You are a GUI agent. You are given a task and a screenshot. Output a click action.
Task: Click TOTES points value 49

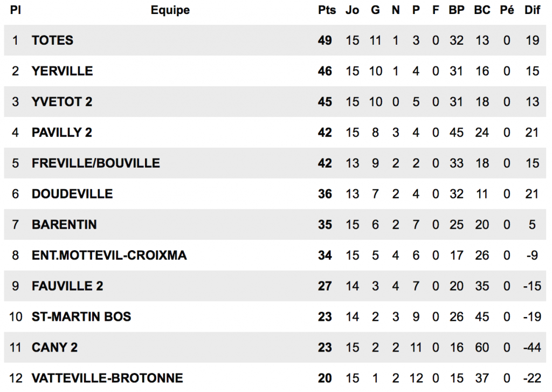point(325,40)
